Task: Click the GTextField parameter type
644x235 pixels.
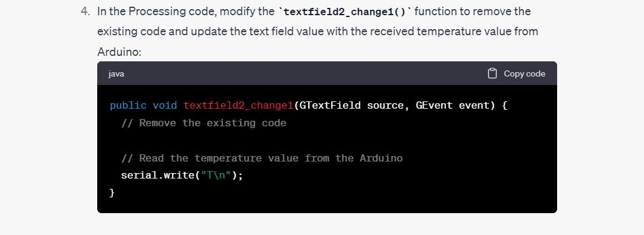Action: [x=331, y=106]
